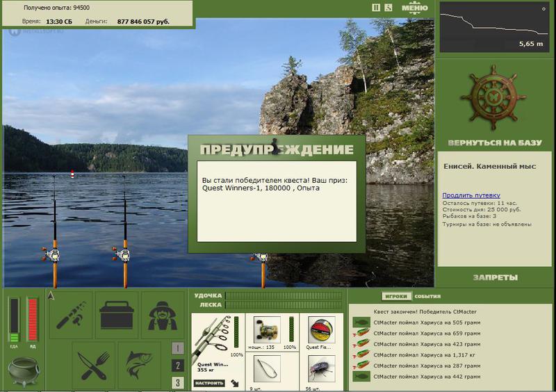This screenshot has width=556, height=392.
Task: Click the Енисей. Каменный мыс title
Action: click(x=490, y=166)
